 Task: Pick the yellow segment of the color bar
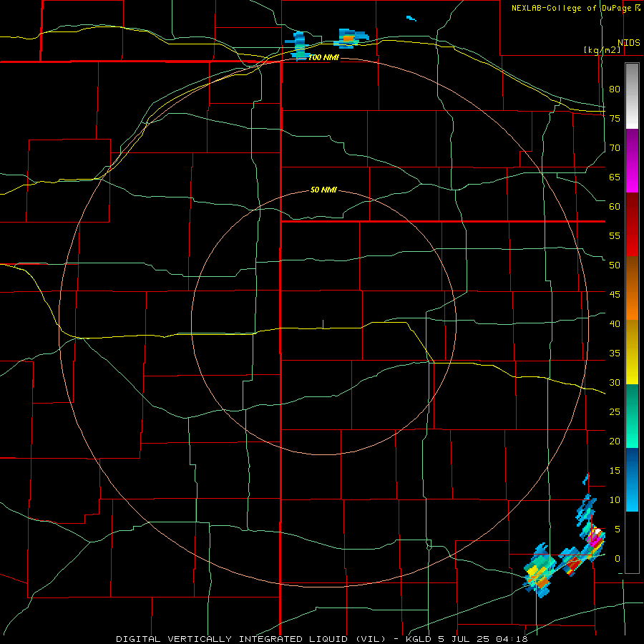pos(632,352)
